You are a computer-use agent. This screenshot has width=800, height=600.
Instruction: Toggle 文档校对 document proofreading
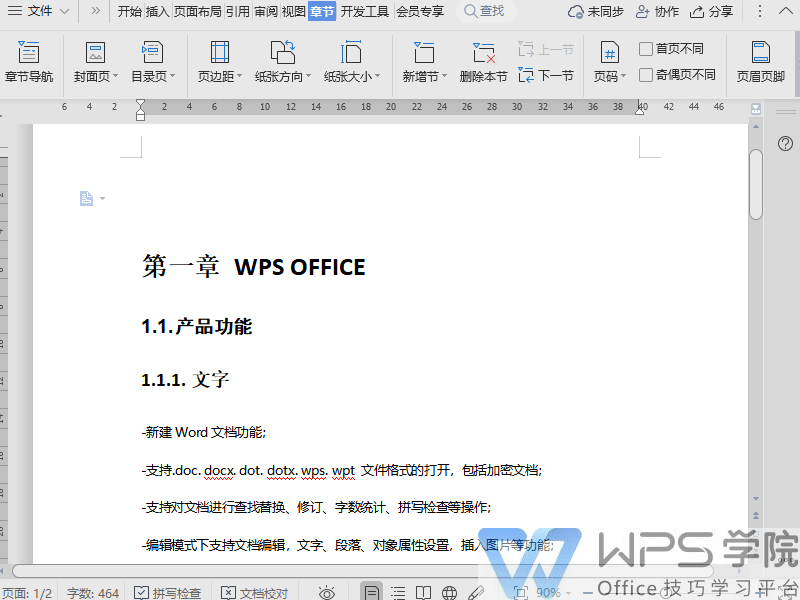coord(254,592)
